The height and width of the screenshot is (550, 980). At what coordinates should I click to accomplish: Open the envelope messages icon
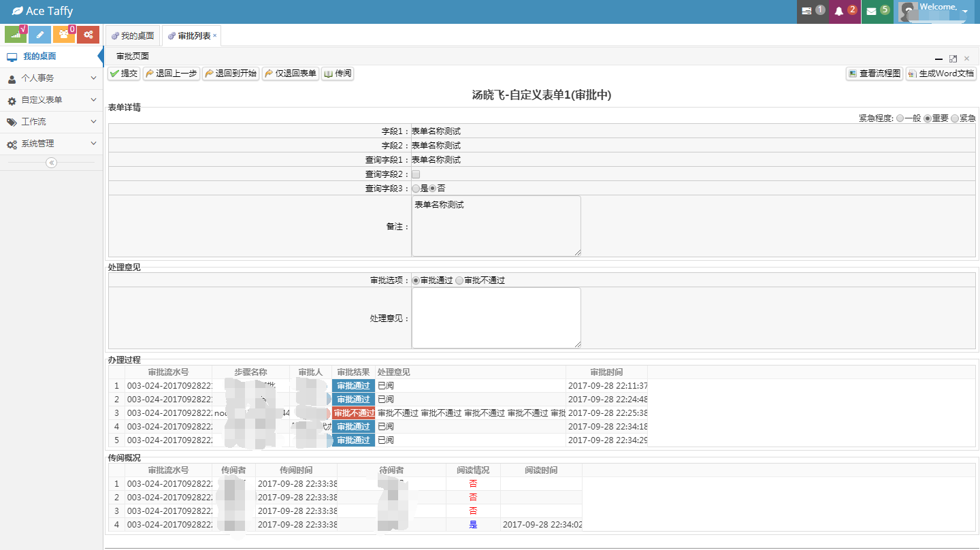pyautogui.click(x=877, y=12)
